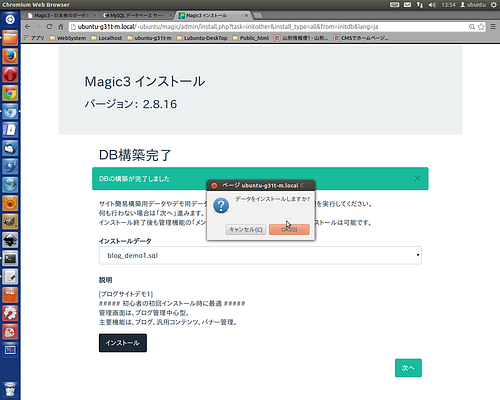The width and height of the screenshot is (500, 400).
Task: Open the Files manager in the dock
Action: pos(10,38)
